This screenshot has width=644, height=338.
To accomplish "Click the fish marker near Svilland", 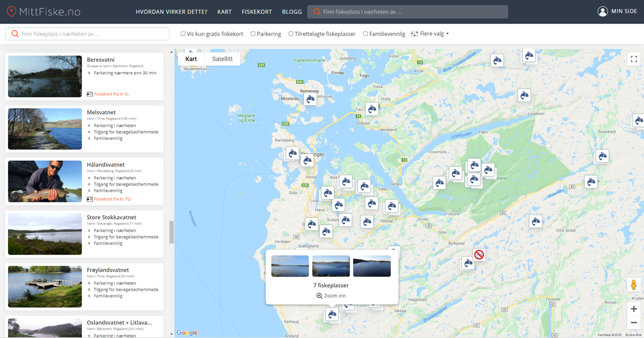I will coord(345,219).
